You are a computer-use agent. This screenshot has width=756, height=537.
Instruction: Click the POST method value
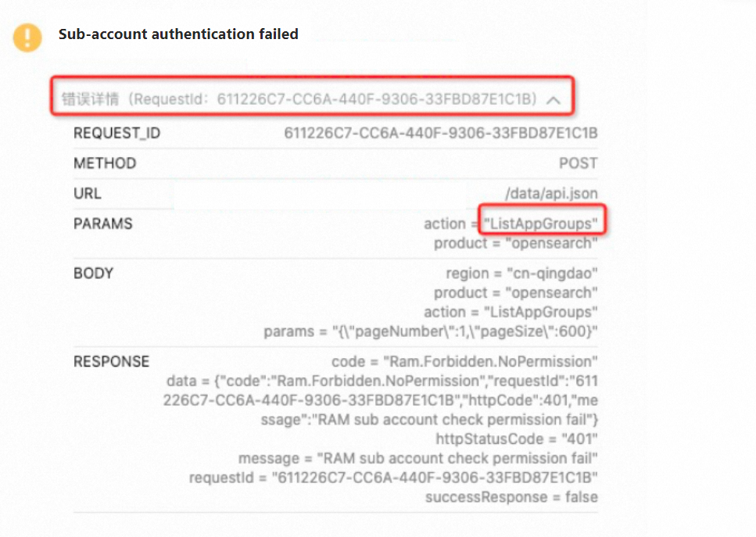(578, 163)
